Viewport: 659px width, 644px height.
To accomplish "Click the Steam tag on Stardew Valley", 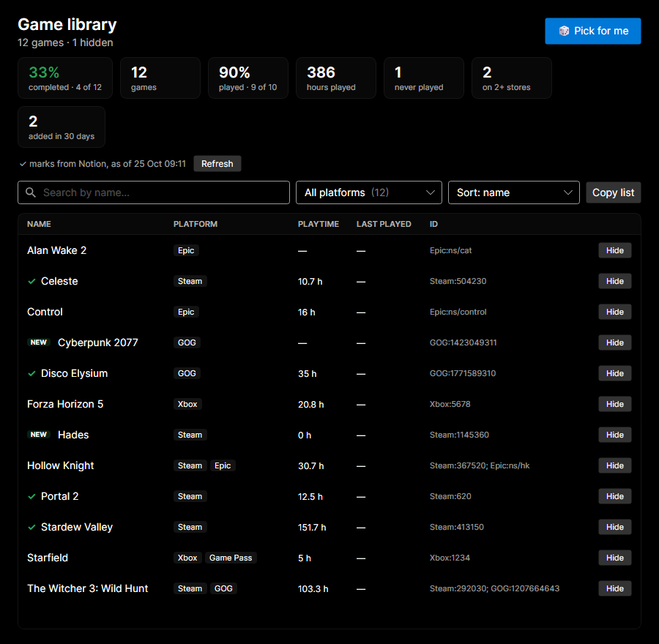I will [x=190, y=527].
